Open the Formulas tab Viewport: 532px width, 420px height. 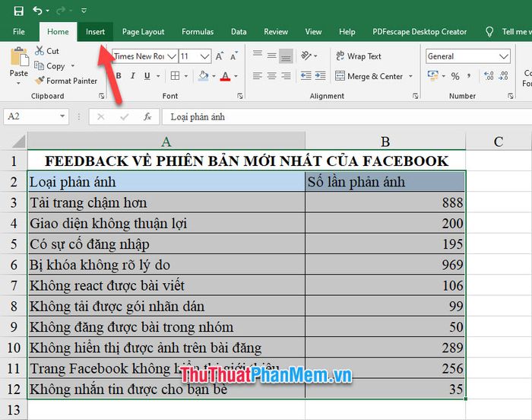pyautogui.click(x=198, y=32)
